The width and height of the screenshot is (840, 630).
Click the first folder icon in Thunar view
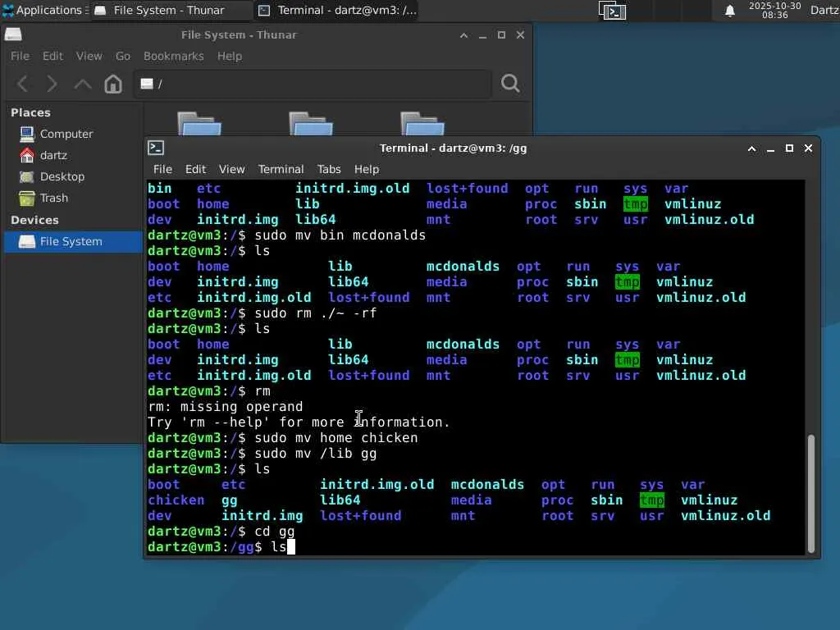pyautogui.click(x=199, y=124)
